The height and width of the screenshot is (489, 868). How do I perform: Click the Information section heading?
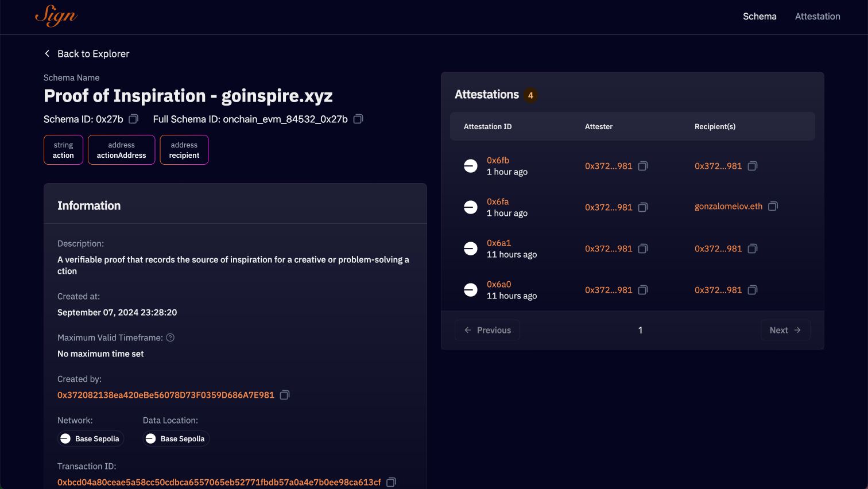(x=89, y=205)
